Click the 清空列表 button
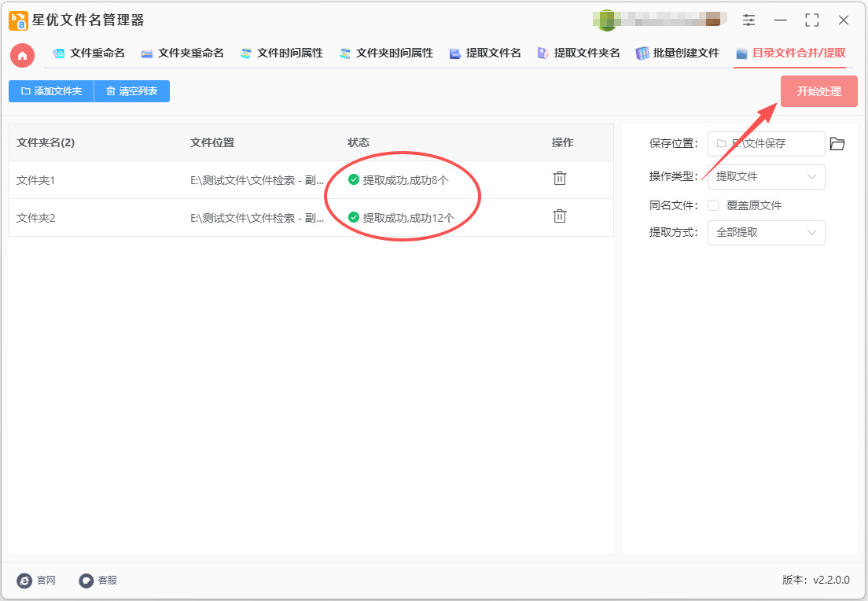The height and width of the screenshot is (601, 868). click(132, 91)
